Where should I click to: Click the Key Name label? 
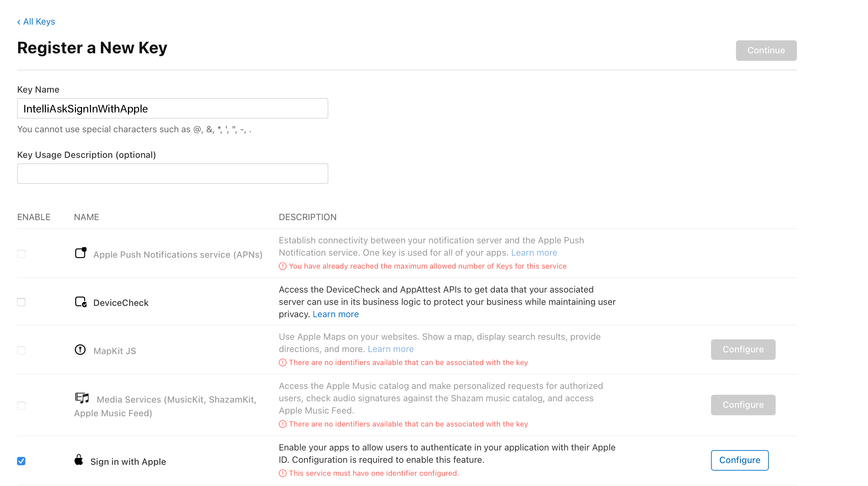tap(38, 90)
